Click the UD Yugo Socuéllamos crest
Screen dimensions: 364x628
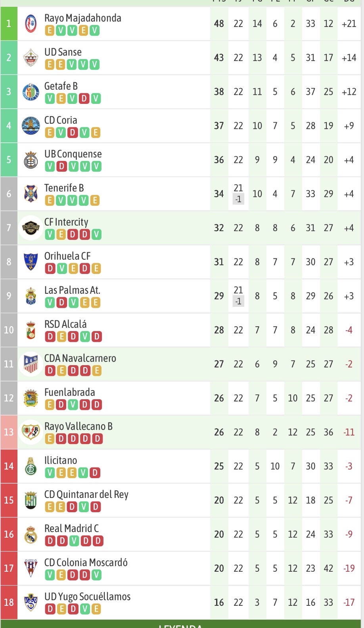tap(31, 603)
